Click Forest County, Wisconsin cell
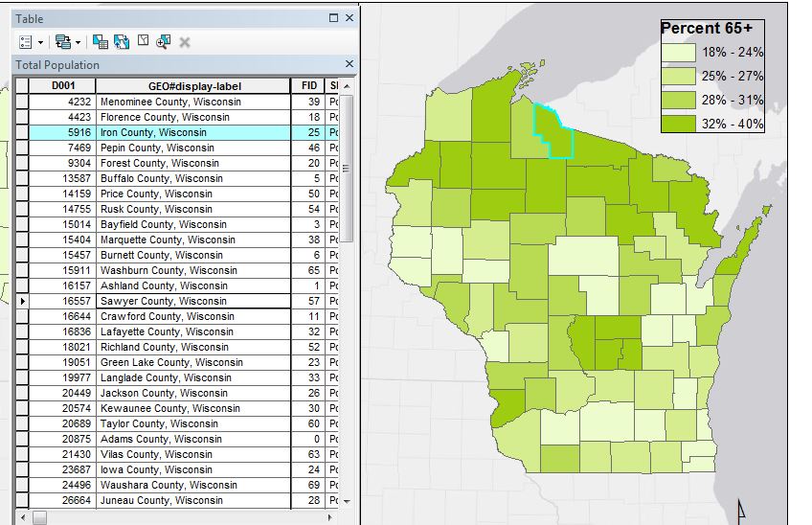The image size is (812, 525). click(x=193, y=163)
